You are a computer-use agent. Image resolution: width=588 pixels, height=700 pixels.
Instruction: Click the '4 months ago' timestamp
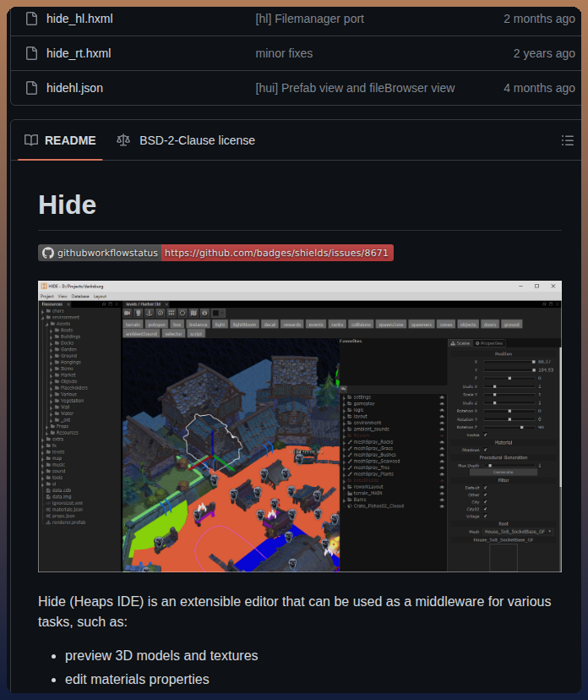(x=539, y=89)
